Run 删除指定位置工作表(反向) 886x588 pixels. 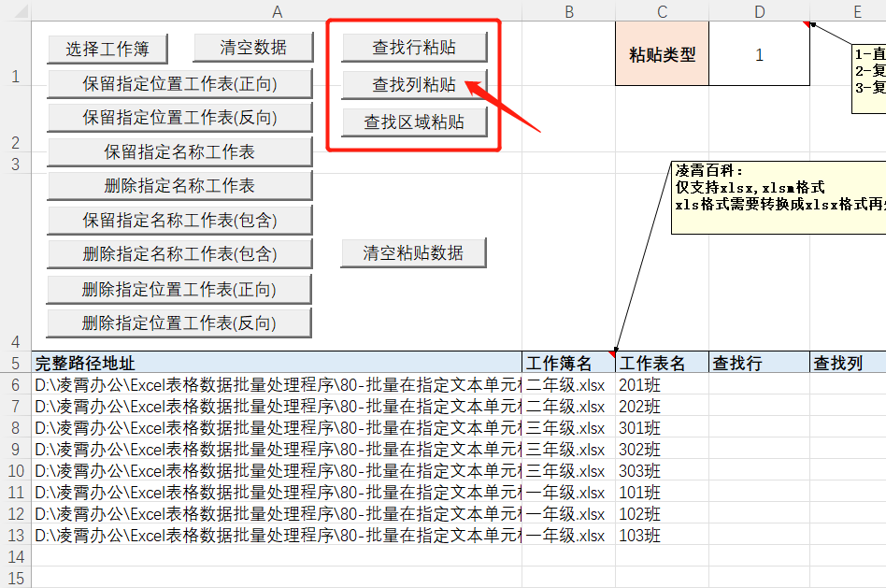[179, 323]
